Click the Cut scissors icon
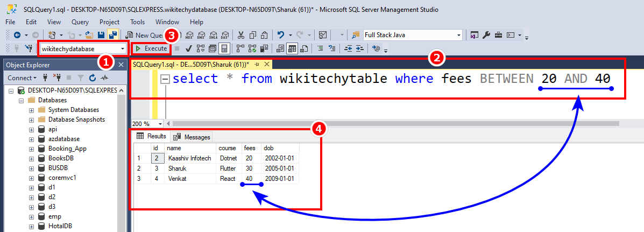 [241, 35]
